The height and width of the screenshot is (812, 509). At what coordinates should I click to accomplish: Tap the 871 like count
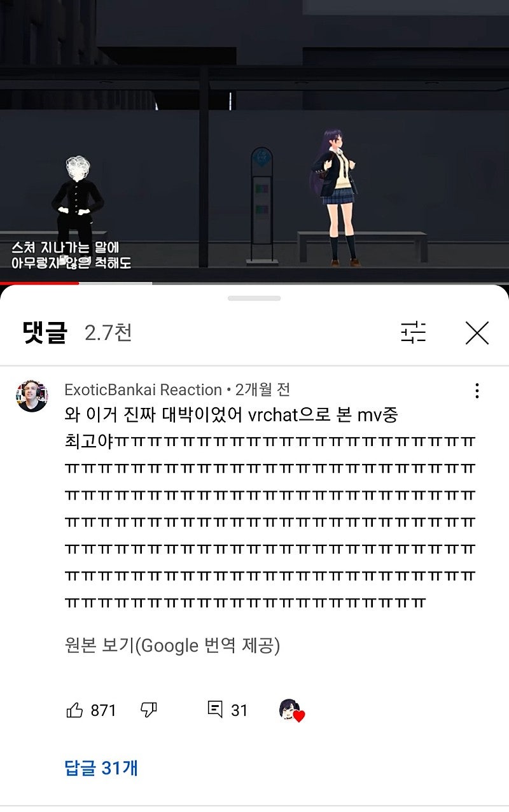click(103, 710)
